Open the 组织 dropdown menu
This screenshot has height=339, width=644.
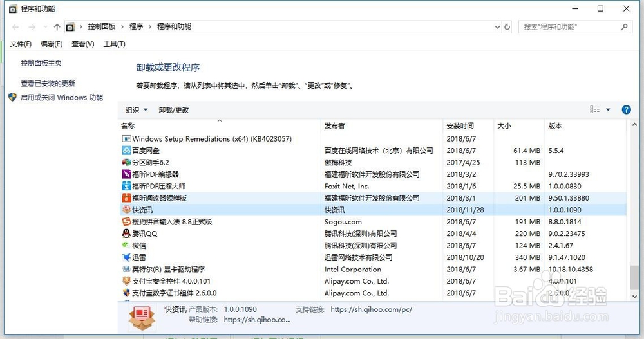pos(137,110)
